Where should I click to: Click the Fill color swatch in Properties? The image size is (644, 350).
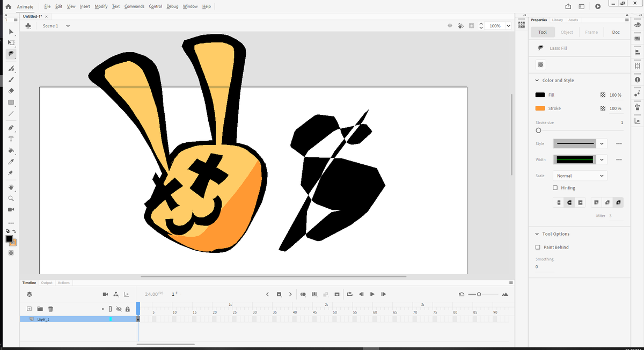[x=540, y=95]
